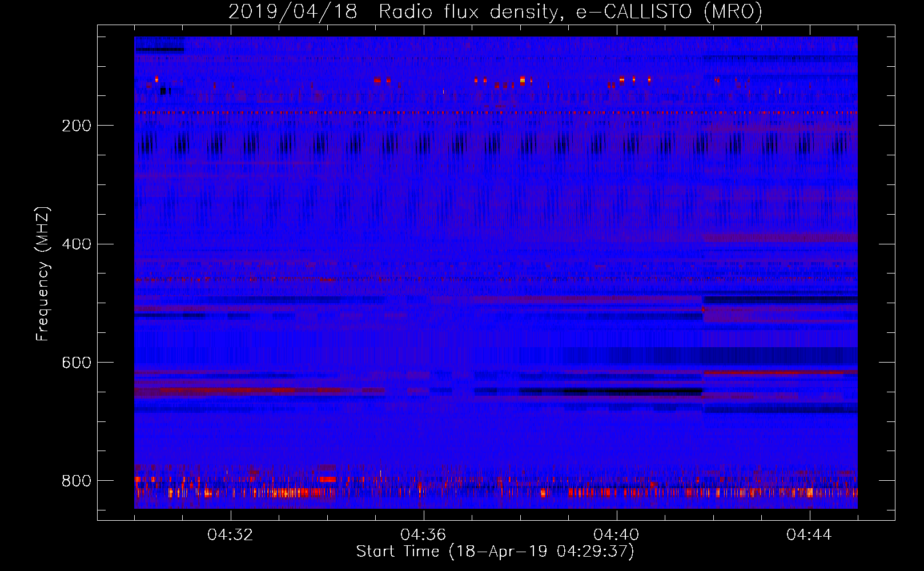Click the 04:40 time tick label
Image resolution: width=924 pixels, height=571 pixels.
pyautogui.click(x=616, y=535)
